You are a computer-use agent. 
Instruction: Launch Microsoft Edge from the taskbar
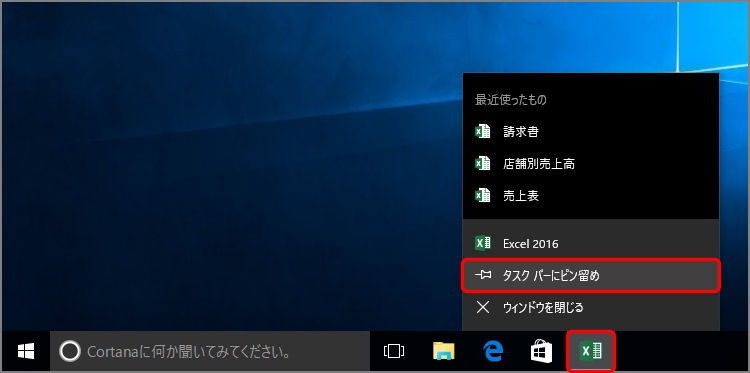(x=493, y=352)
